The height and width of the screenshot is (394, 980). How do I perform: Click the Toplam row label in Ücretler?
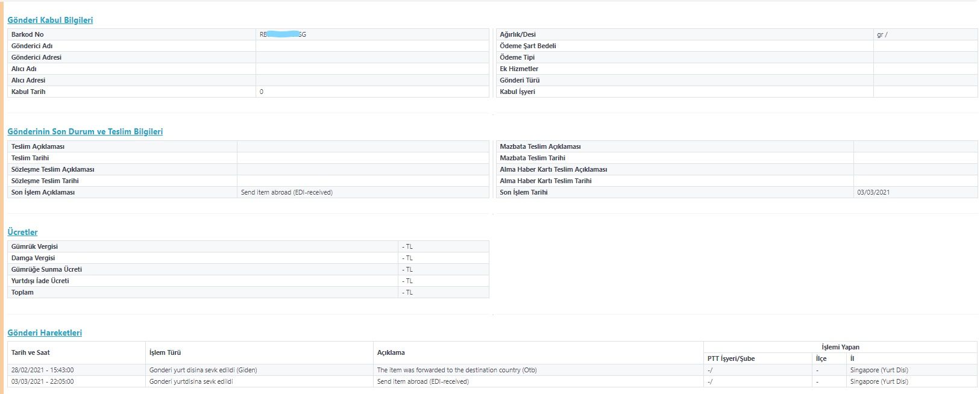click(22, 292)
